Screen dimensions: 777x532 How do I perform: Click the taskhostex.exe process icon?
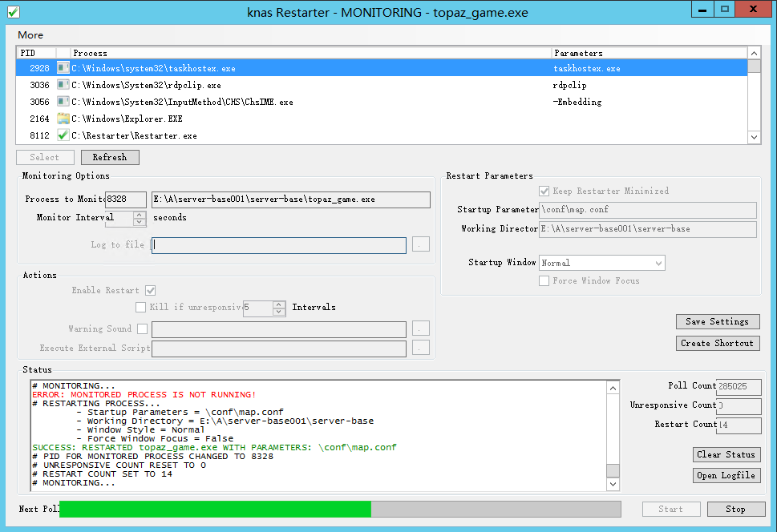(x=63, y=68)
